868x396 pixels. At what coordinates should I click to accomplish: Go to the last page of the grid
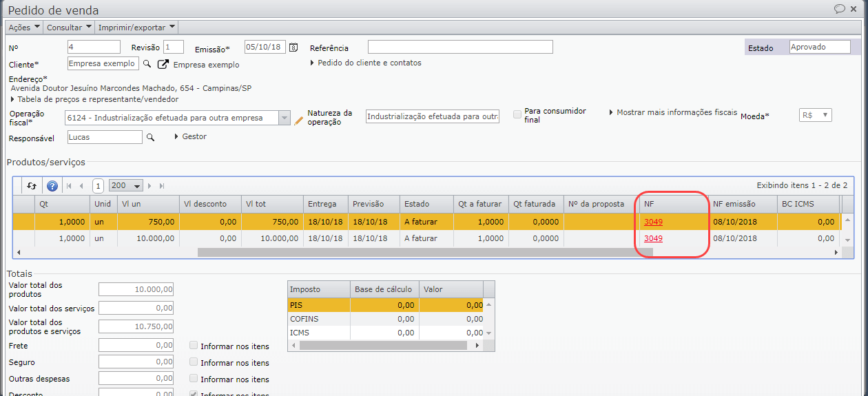click(163, 185)
